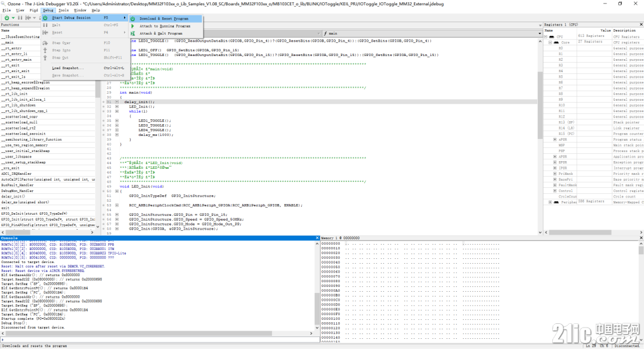Select DebugMon_Handler function row
This screenshot has height=349, width=644.
click(48, 191)
